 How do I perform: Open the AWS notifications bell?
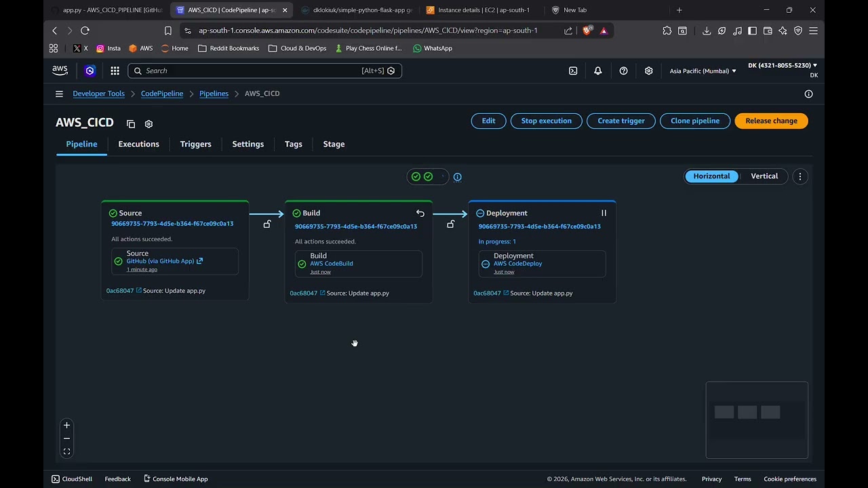[x=597, y=70]
